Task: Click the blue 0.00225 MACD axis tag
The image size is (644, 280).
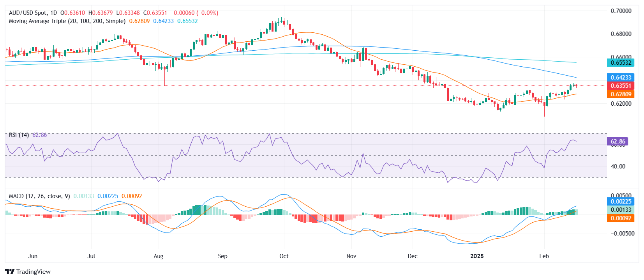Action: click(x=621, y=202)
